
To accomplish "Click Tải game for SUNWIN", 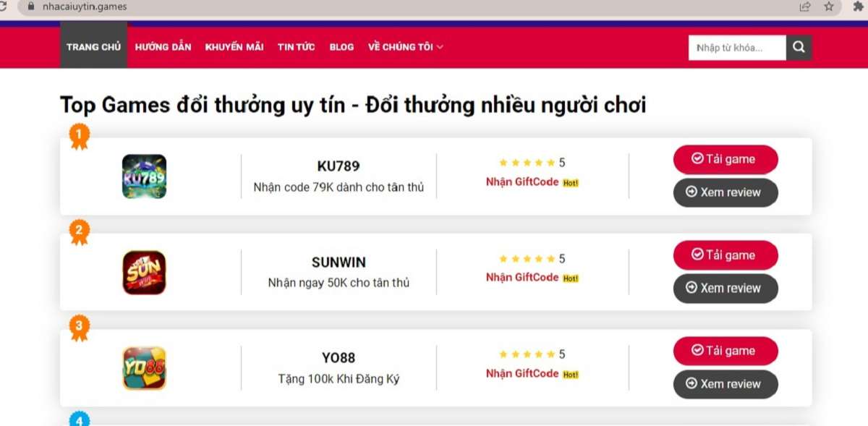I will [x=726, y=255].
